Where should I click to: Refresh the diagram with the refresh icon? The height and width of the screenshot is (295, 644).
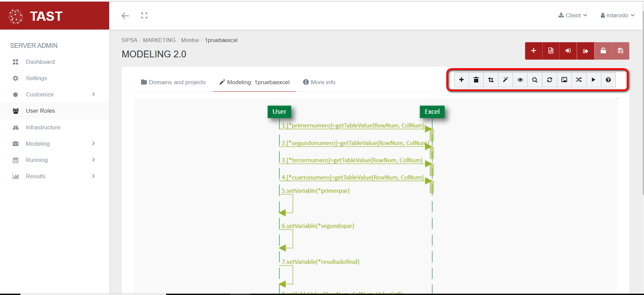pos(549,80)
